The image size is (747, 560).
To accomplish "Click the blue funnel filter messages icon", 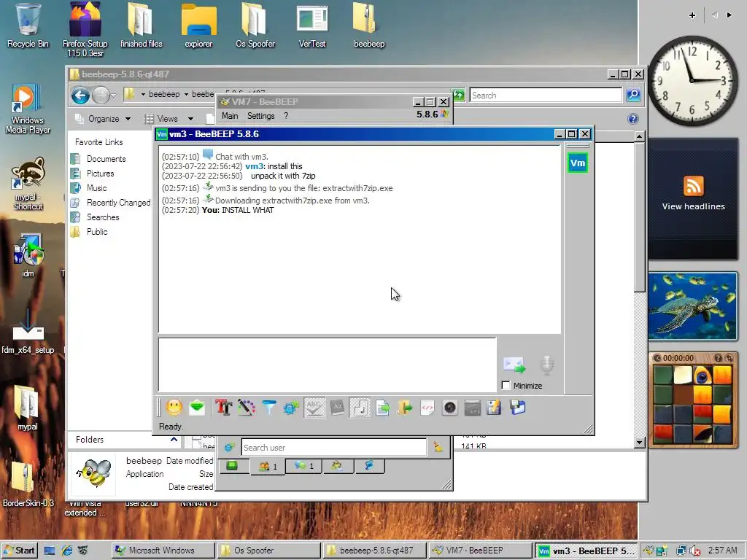I will (x=269, y=408).
